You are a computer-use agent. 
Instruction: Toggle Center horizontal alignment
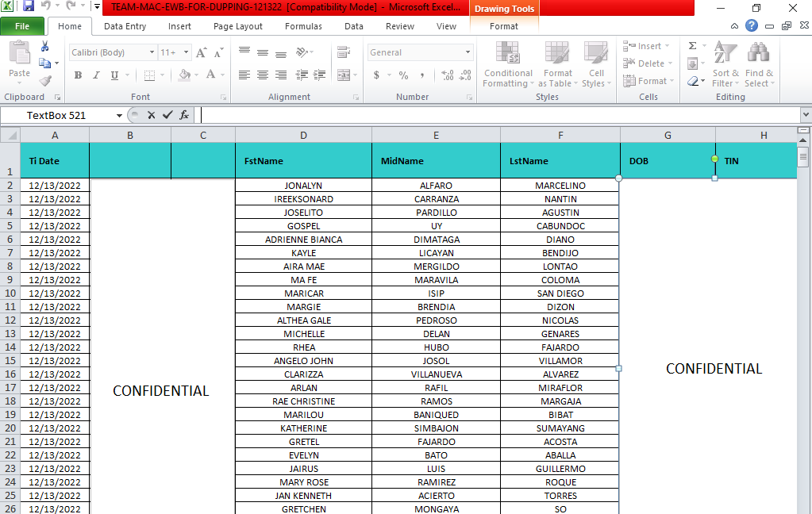tap(263, 75)
